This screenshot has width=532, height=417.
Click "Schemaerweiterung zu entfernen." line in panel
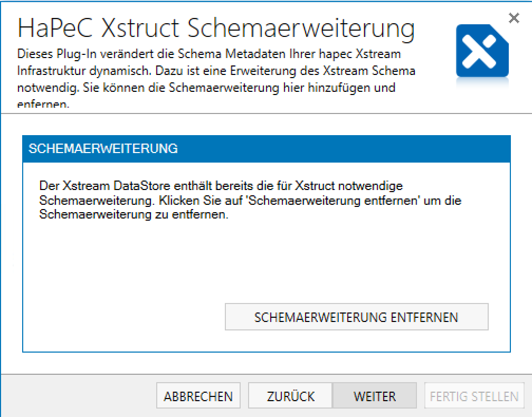click(134, 216)
